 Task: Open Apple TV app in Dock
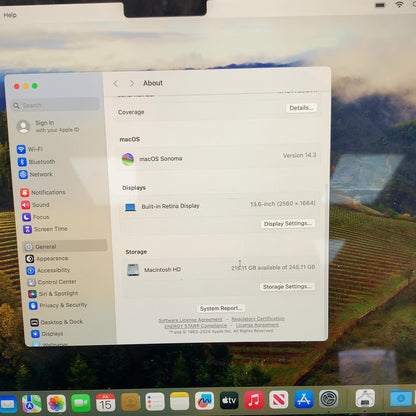[229, 400]
